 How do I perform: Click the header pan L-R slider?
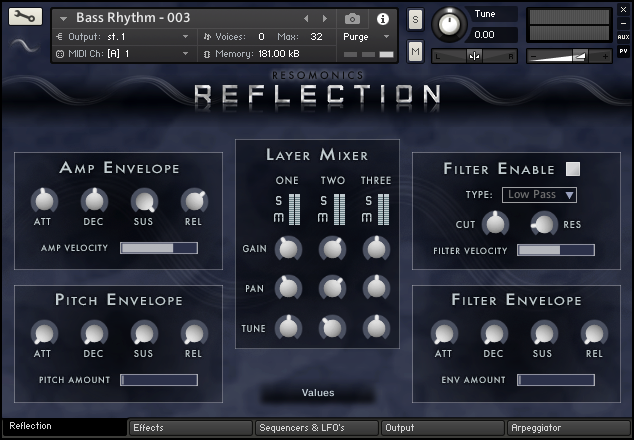tap(474, 56)
